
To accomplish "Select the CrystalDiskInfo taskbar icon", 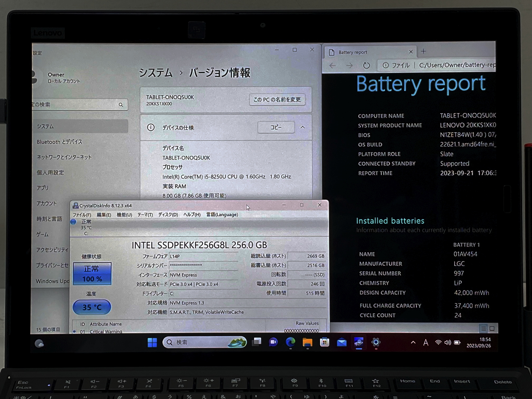I will click(x=359, y=342).
